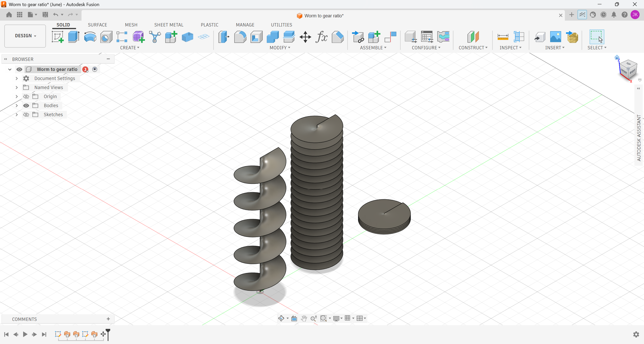Click the Undo arrow

pos(55,15)
